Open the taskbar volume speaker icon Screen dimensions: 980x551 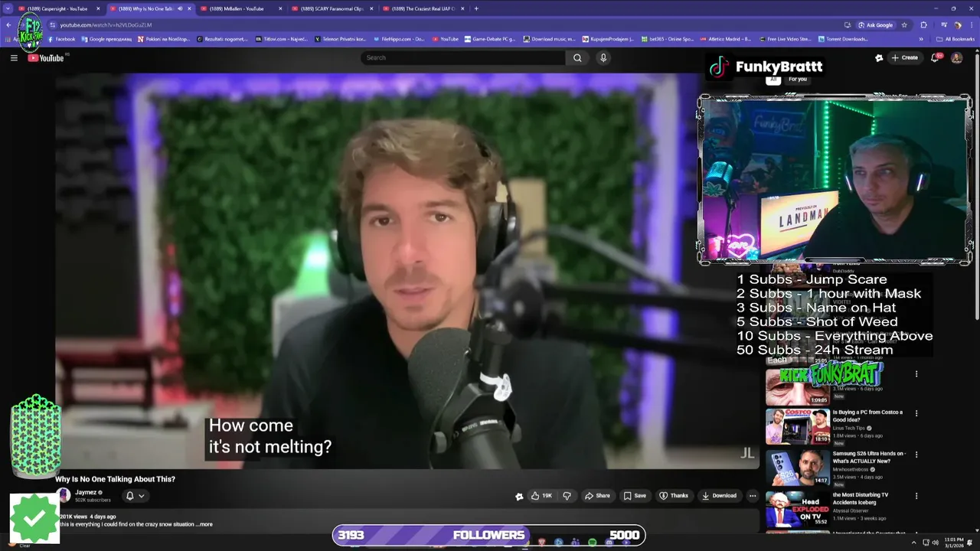tap(934, 543)
